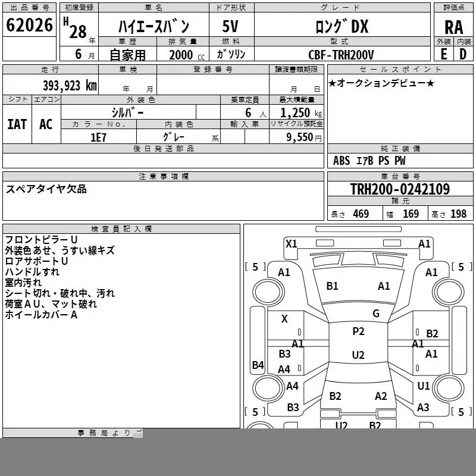476x476 pixels.
Task: Click the note 外装色あせ、うすい線キズ
Action: [60, 250]
